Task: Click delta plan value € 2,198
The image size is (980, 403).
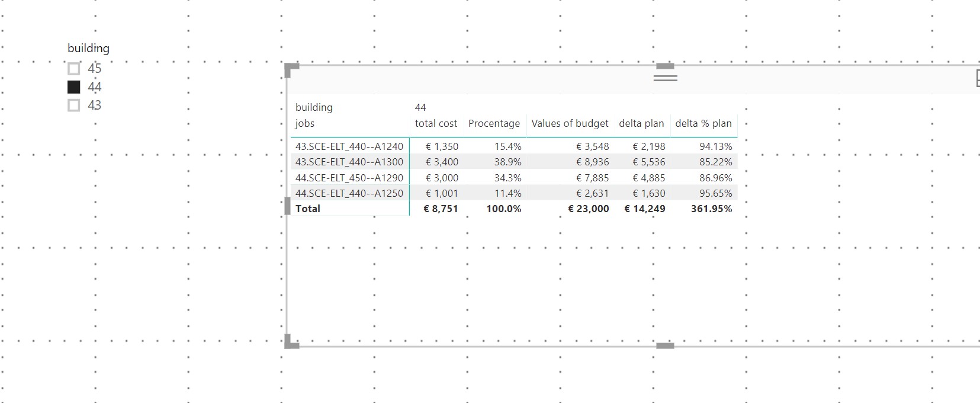Action: tap(649, 146)
